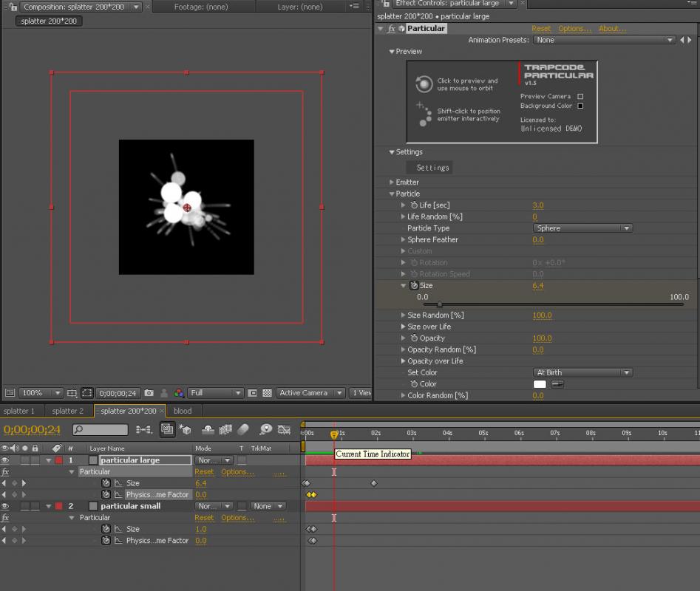Click the eyedropper next to Color swatch
The image size is (700, 591).
tap(557, 384)
